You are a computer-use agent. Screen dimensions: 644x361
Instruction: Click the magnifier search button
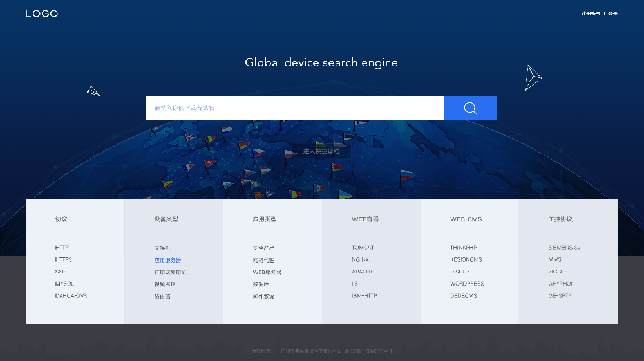[470, 108]
